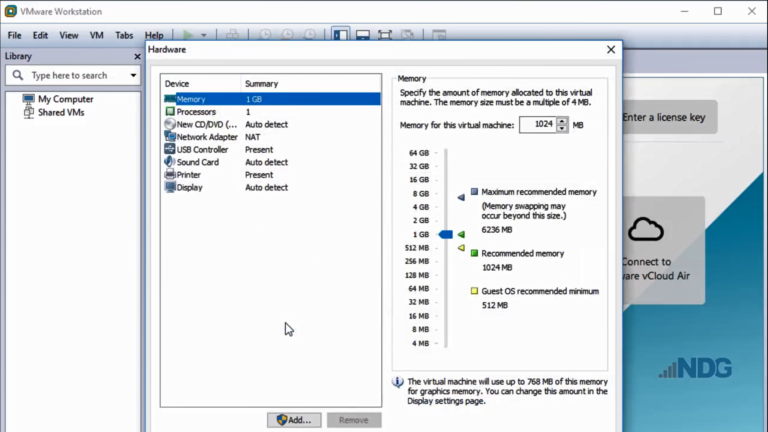
Task: Click the 8 GB mark on memory scale
Action: [x=421, y=193]
